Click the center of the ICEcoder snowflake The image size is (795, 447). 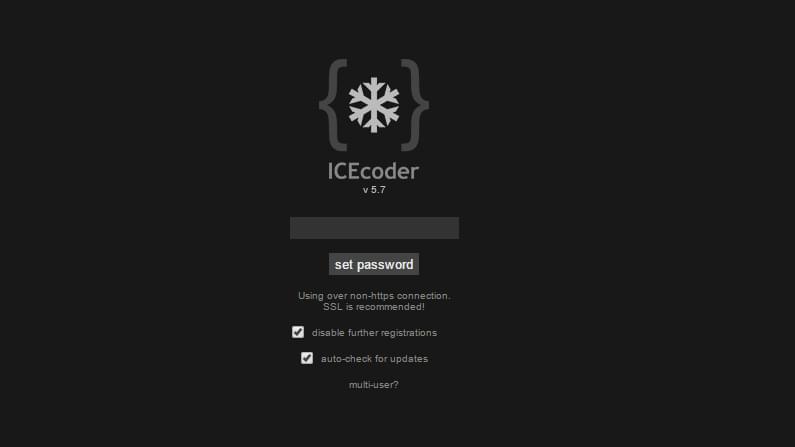pyautogui.click(x=374, y=105)
